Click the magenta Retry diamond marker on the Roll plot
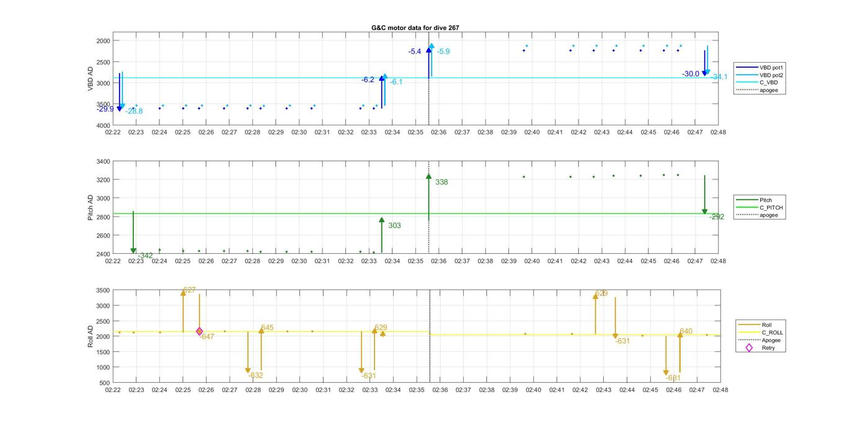 200,331
